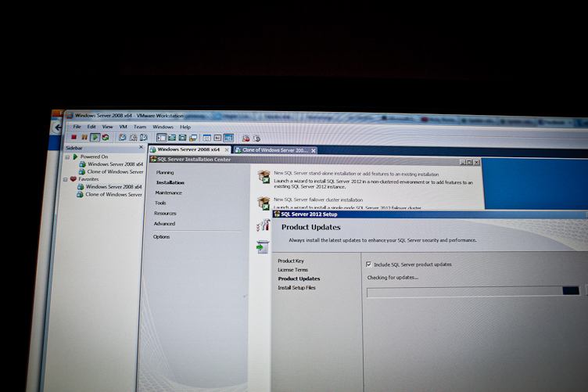Select Planning in SQL Server Installation Center
The image size is (588, 392).
[165, 173]
